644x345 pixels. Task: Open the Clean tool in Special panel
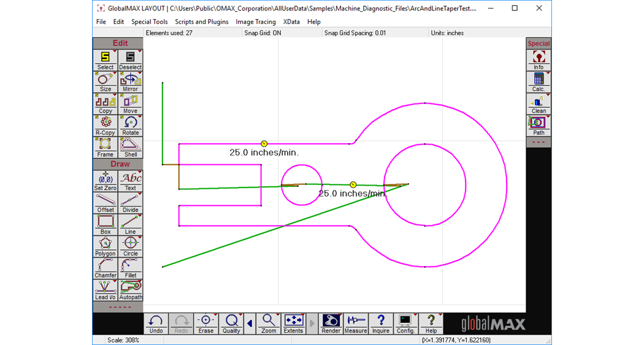tap(539, 103)
